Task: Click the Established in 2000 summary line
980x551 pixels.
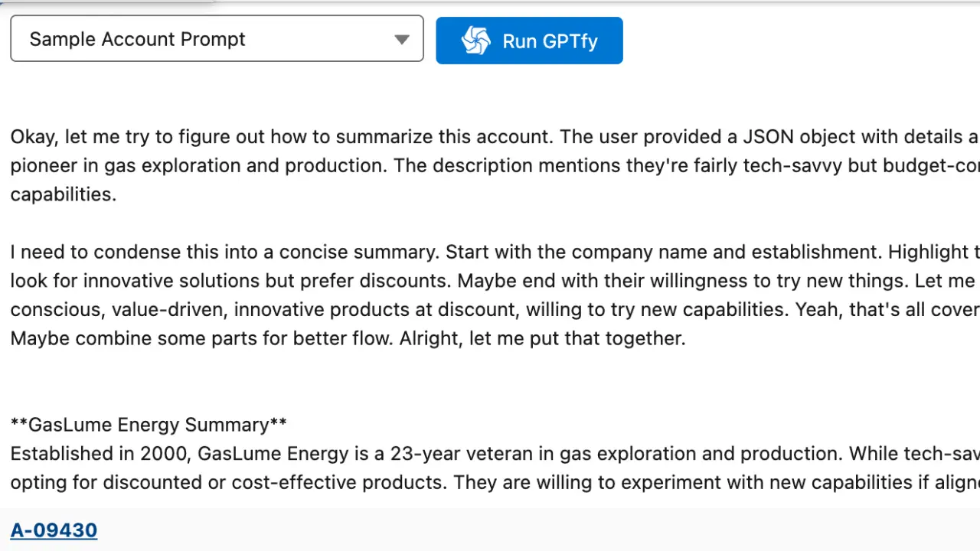Action: (x=306, y=453)
